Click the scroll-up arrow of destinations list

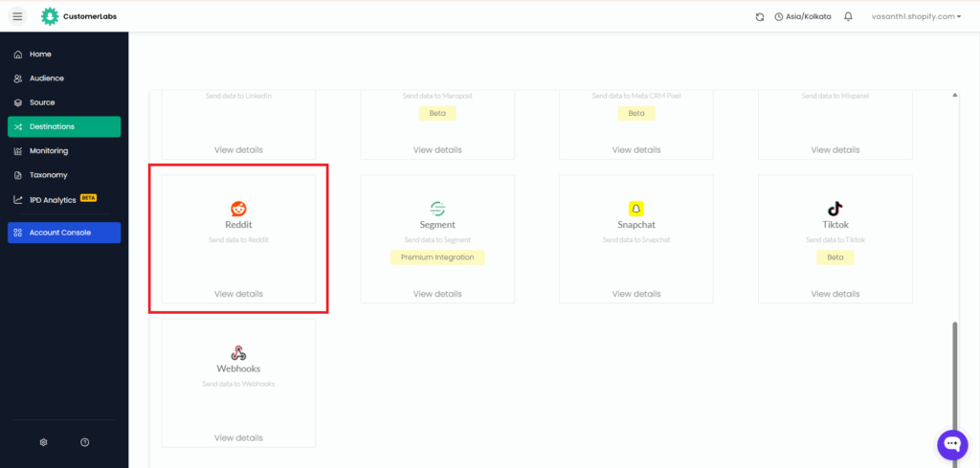pos(954,96)
